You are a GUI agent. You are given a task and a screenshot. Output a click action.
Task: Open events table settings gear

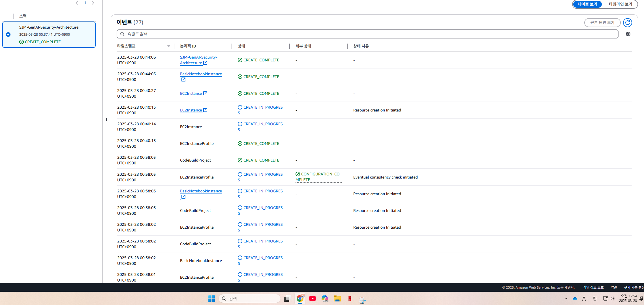[x=628, y=34]
